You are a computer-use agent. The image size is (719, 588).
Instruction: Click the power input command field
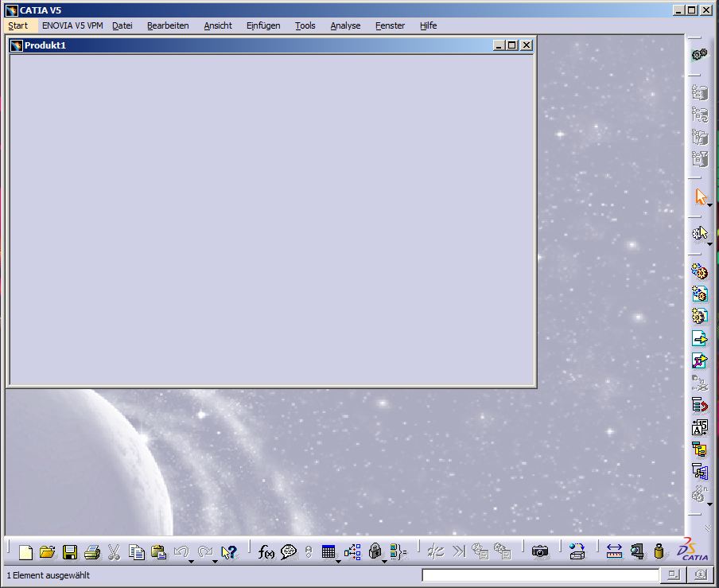[x=540, y=575]
